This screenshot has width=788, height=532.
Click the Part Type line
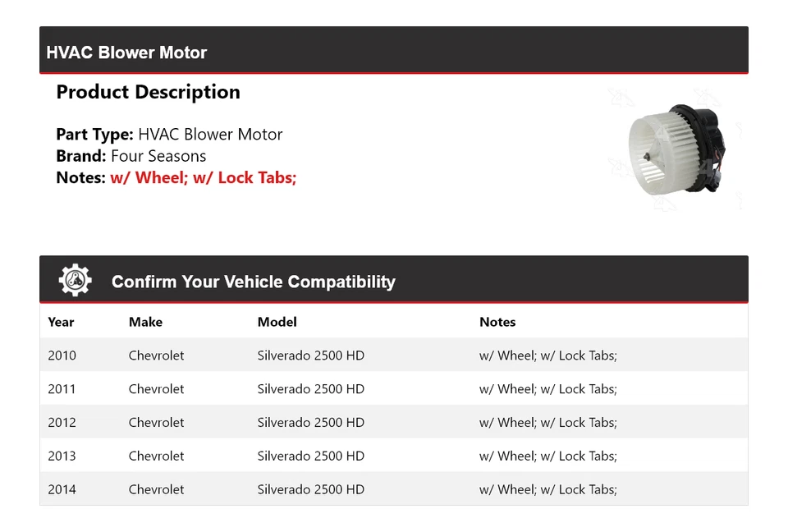(169, 135)
